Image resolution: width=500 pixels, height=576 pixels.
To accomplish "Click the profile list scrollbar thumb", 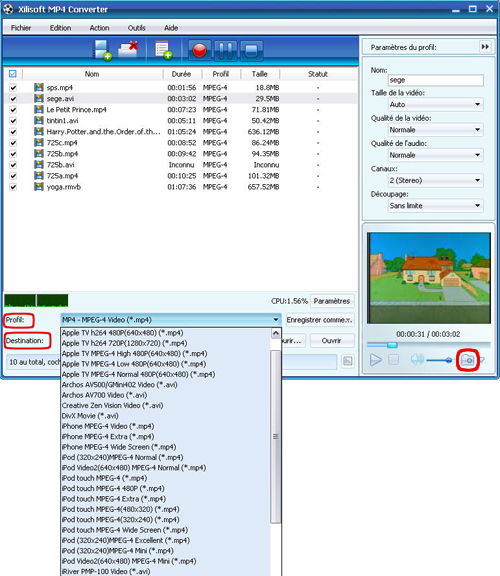I will 276,436.
